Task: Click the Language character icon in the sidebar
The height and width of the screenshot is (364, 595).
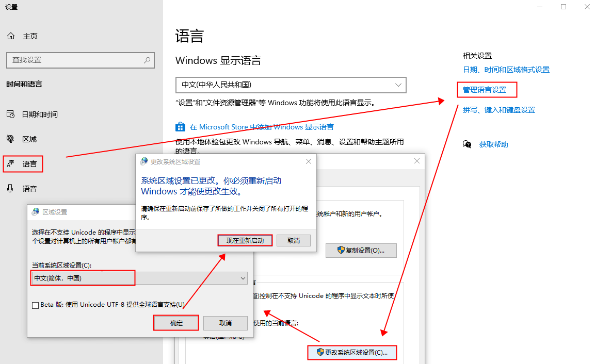Action: [x=11, y=164]
